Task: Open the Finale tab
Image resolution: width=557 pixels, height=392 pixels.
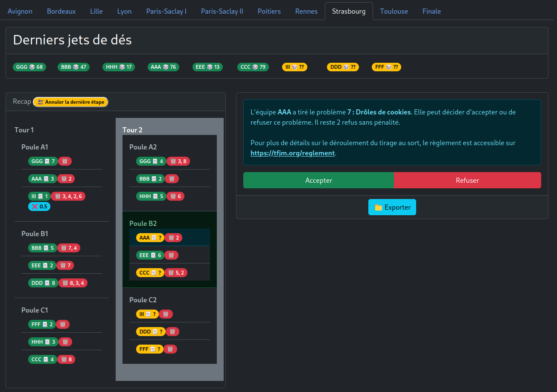Action: pos(432,11)
